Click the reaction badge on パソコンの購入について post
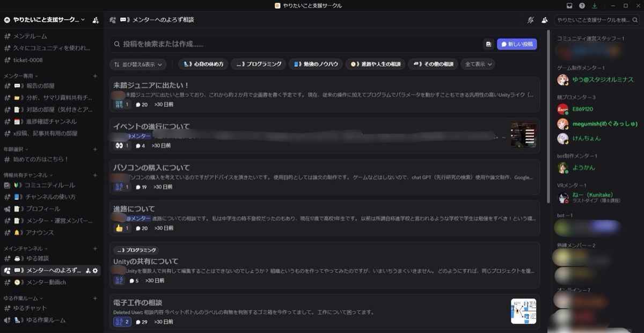The image size is (644, 333). click(x=122, y=187)
